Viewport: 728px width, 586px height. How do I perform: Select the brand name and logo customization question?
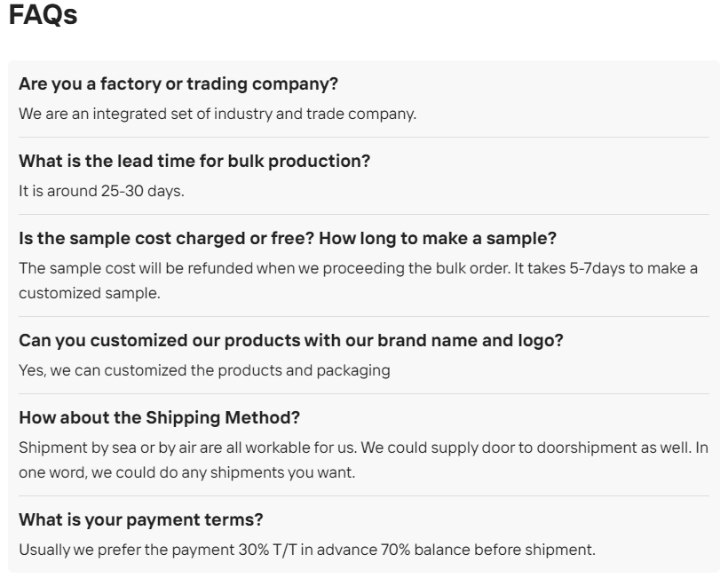pos(291,340)
